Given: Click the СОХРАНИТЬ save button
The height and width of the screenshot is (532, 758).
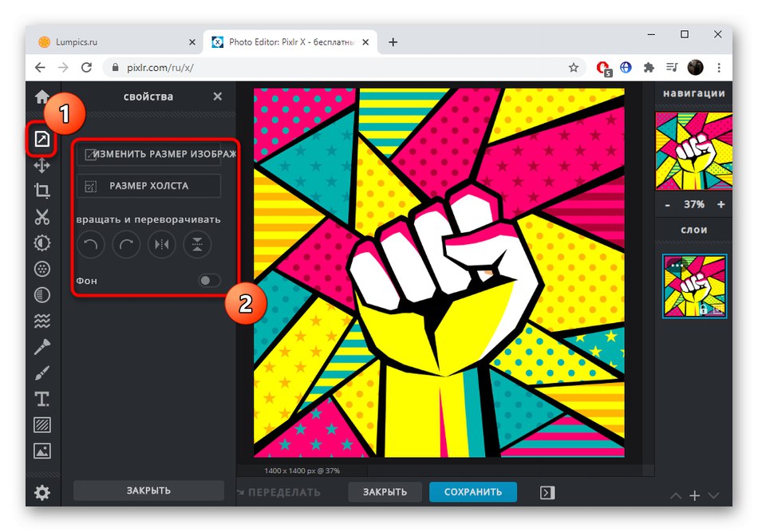Looking at the screenshot, I should click(x=473, y=492).
